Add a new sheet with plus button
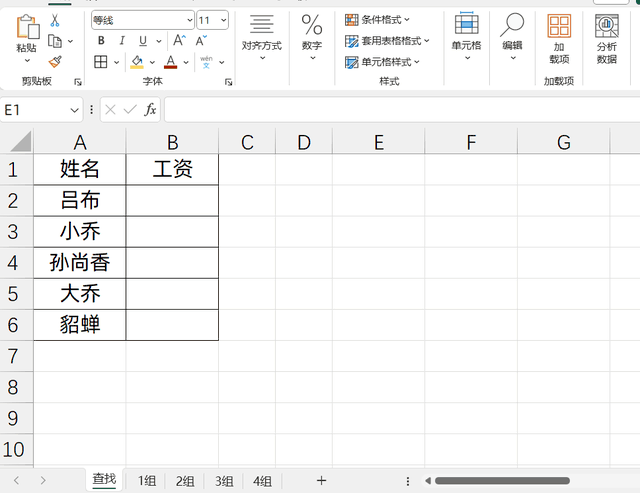Screen dimensions: 640x493 click(321, 481)
